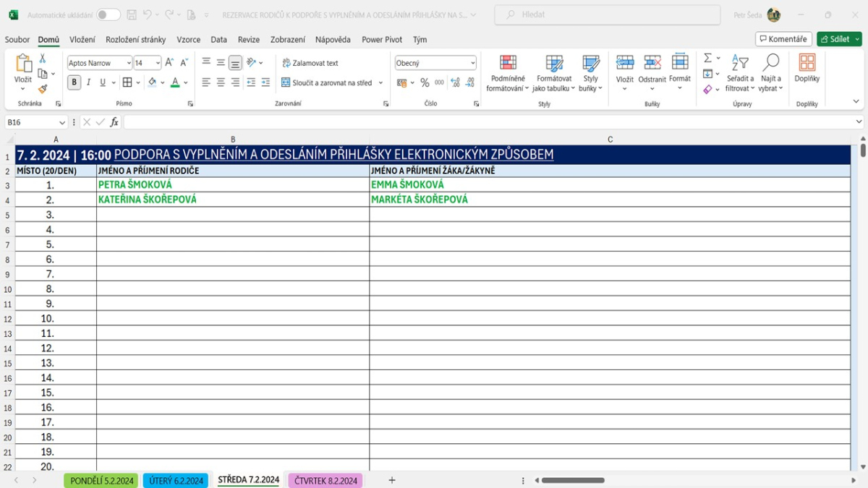Viewport: 868px width, 488px height.
Task: Switch to PONDĚLÍ 5.2.2024 sheet tab
Action: pyautogui.click(x=101, y=481)
